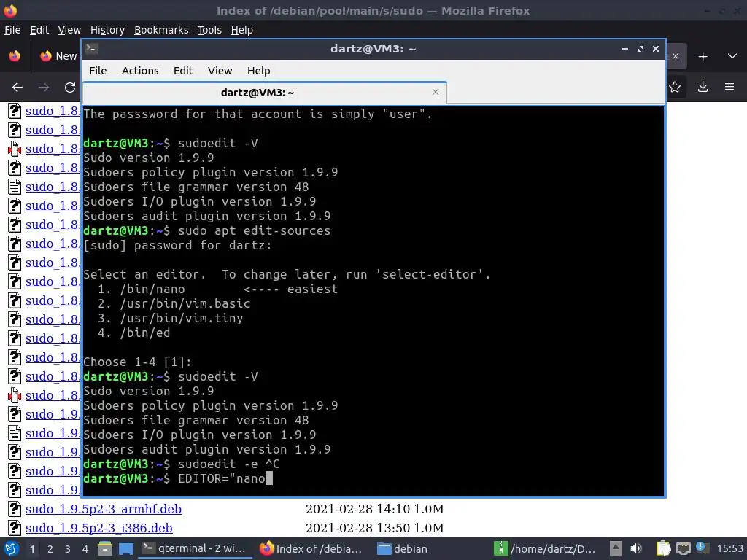Switch to the New tab in Firefox
The image size is (747, 560).
(x=58, y=56)
